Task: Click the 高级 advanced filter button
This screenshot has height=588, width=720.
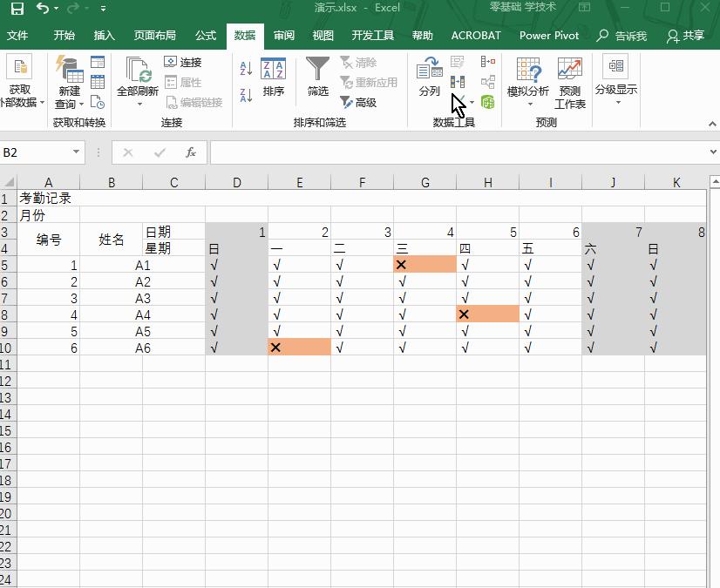Action: (x=358, y=103)
